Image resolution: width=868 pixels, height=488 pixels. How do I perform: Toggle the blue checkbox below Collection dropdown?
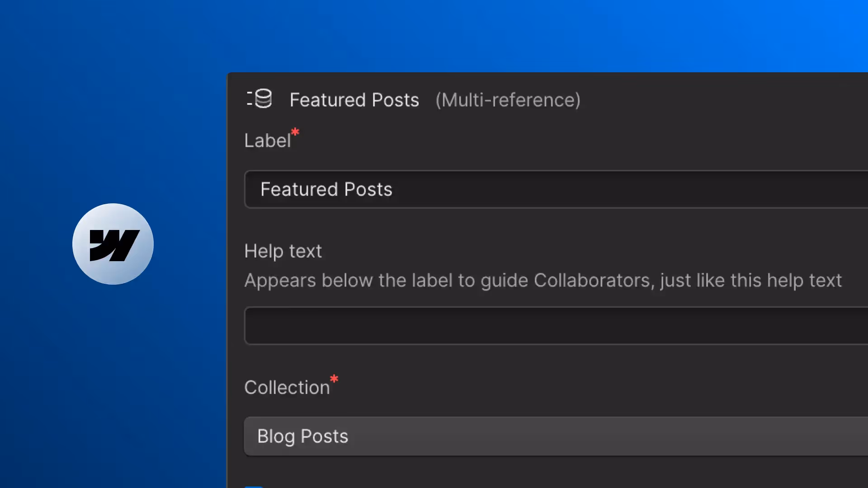point(254,486)
